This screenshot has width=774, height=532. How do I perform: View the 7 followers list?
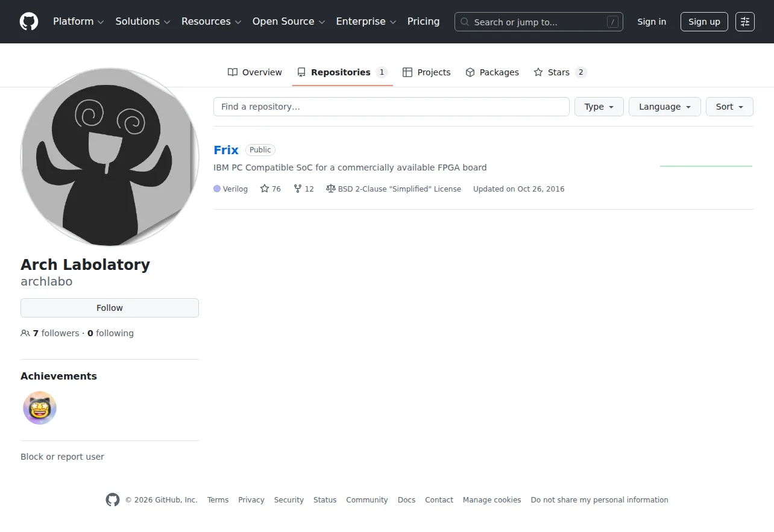50,333
